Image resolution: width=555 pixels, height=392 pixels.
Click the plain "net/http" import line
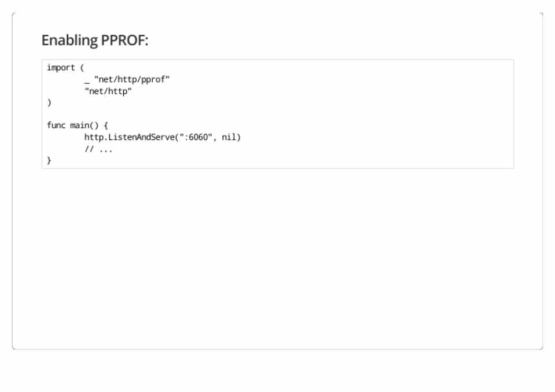(108, 91)
